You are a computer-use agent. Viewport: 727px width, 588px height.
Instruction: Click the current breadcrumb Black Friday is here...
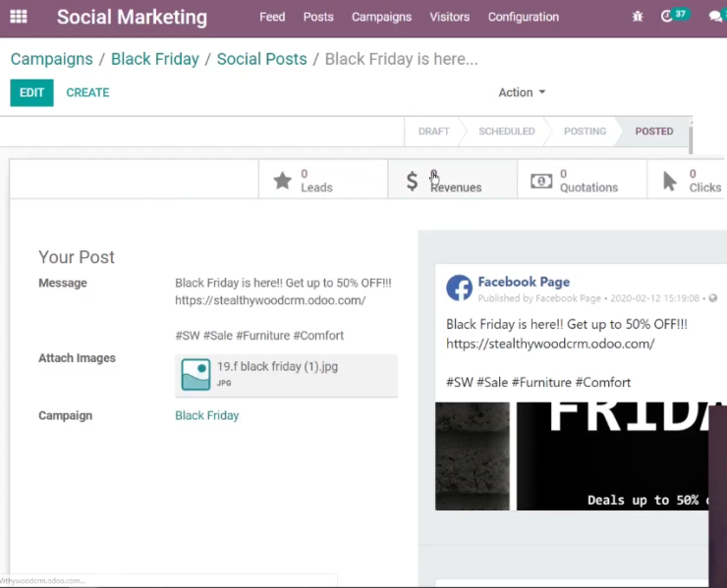coord(401,59)
